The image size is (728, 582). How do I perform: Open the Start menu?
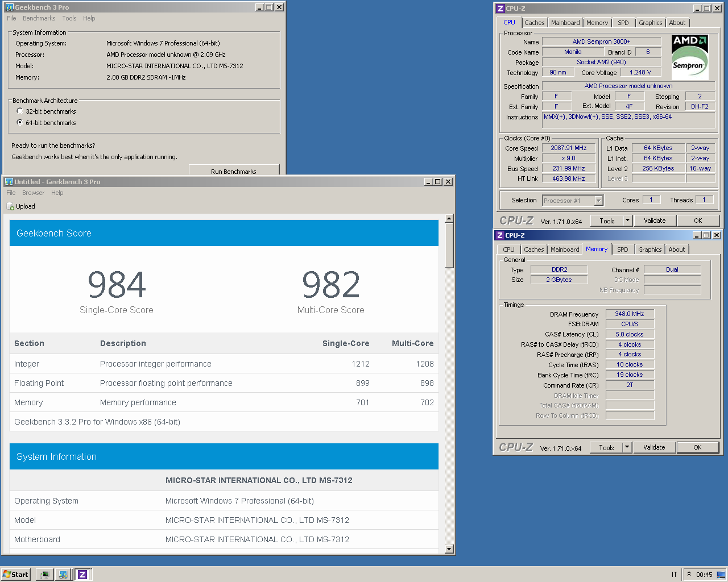(x=15, y=575)
